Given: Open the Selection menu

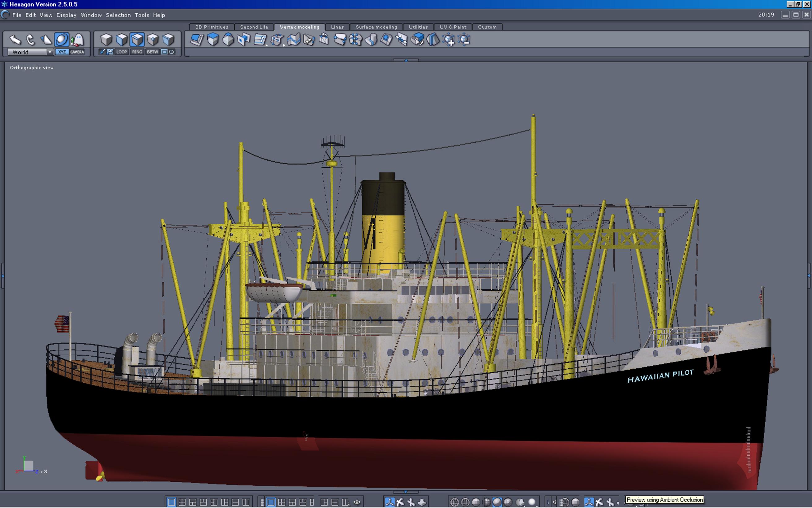Looking at the screenshot, I should pyautogui.click(x=118, y=15).
